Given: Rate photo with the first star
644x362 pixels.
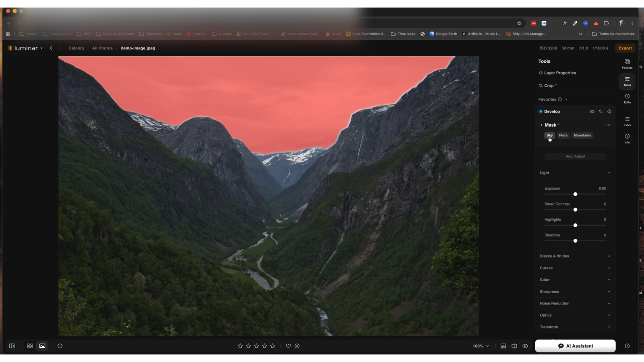Looking at the screenshot, I should click(x=240, y=346).
